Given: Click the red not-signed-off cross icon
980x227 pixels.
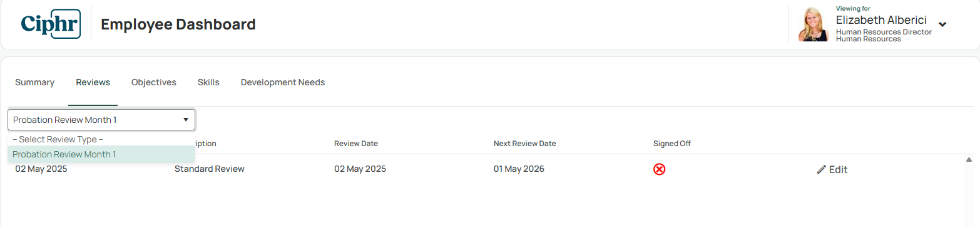Looking at the screenshot, I should pyautogui.click(x=659, y=169).
